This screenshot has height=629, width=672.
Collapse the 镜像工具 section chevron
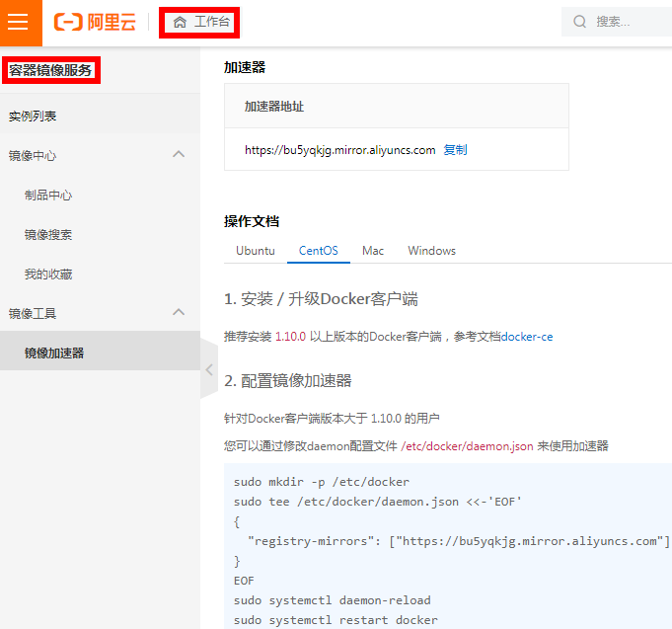pyautogui.click(x=179, y=312)
